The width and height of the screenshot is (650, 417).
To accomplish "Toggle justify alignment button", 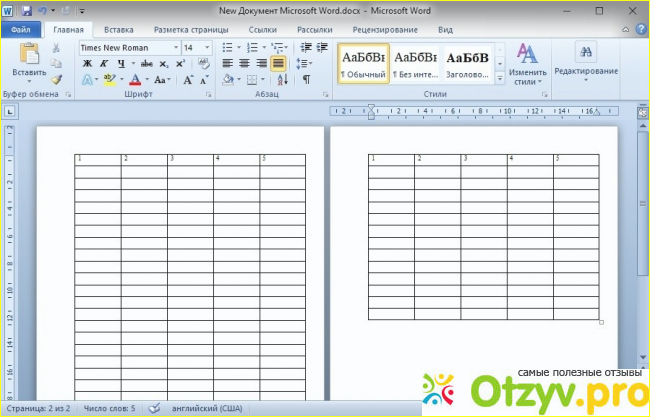I will (x=278, y=63).
